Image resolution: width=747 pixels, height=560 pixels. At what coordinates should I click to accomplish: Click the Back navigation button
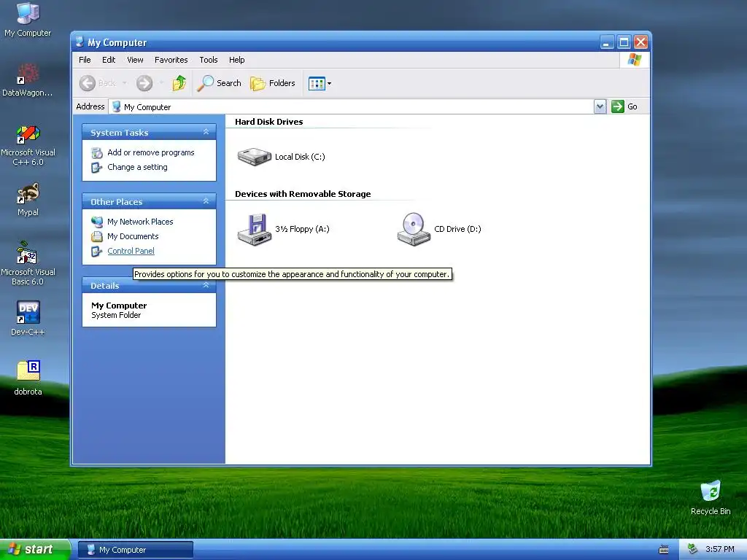[98, 83]
